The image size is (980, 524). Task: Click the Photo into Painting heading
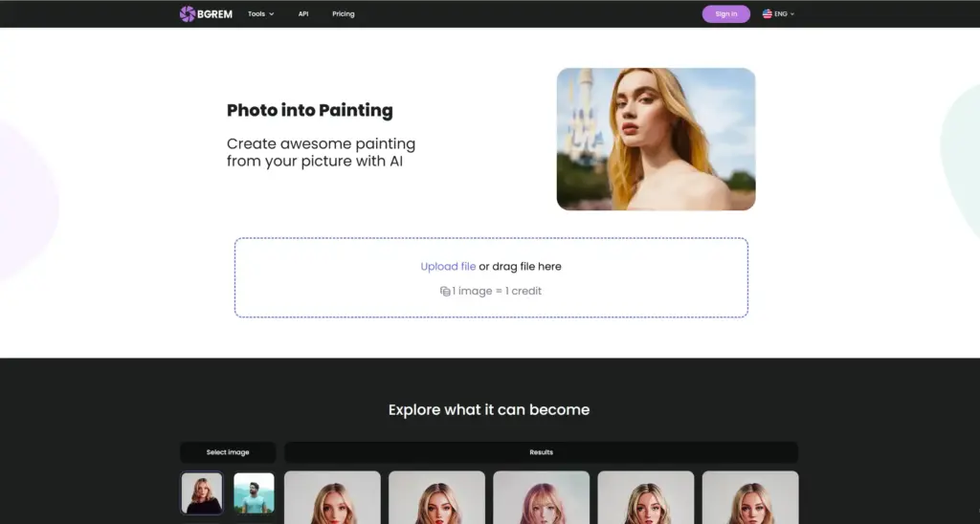click(310, 111)
